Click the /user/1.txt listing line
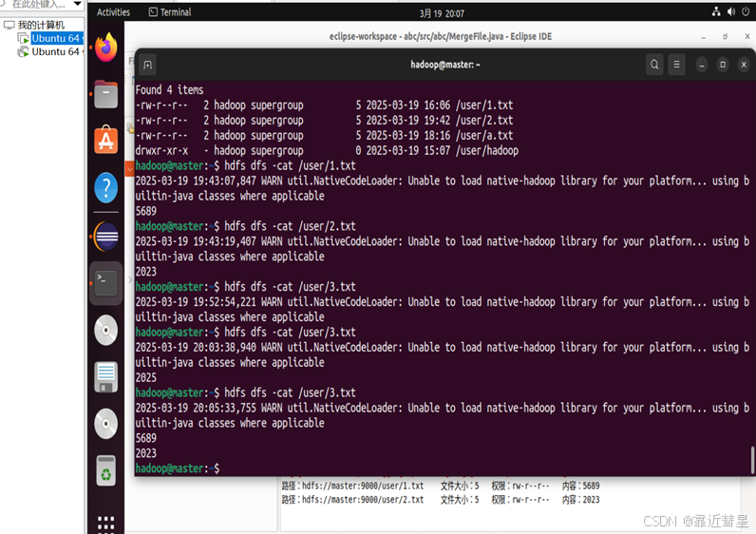 (x=324, y=105)
